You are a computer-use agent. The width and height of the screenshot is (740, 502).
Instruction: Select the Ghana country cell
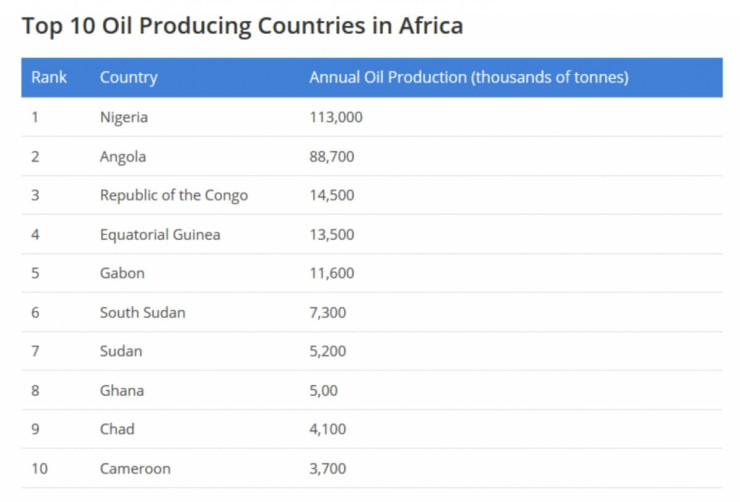tap(122, 390)
